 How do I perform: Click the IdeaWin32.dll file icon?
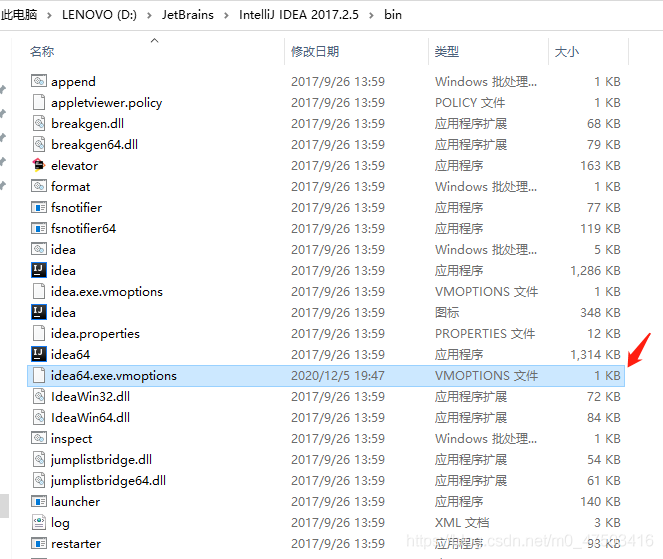pyautogui.click(x=39, y=396)
